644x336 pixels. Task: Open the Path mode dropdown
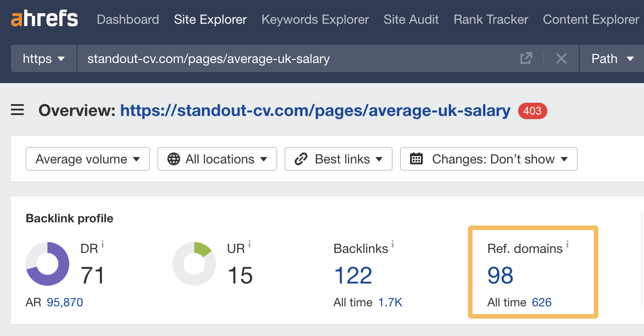[612, 58]
